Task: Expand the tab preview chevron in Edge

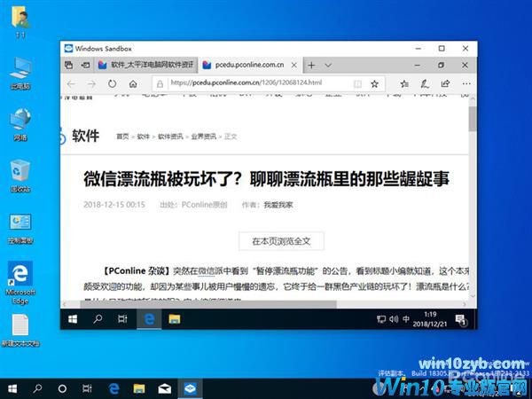Action: [328, 65]
